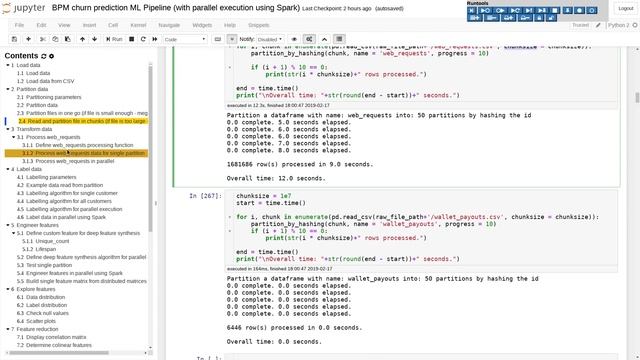
Task: Collapse section 5 Engineer features
Action: tap(8, 225)
